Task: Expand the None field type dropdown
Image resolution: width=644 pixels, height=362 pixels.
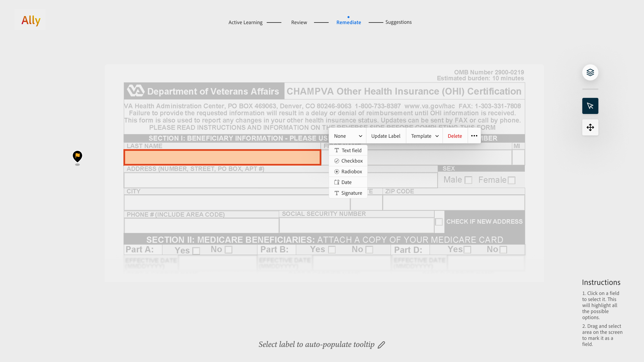Action: [348, 136]
